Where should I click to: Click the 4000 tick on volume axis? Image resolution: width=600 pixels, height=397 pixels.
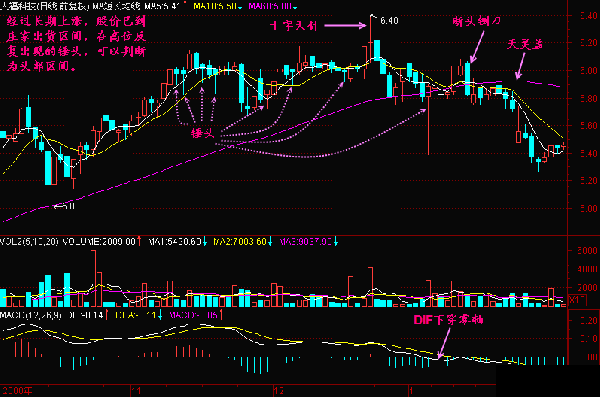587,269
